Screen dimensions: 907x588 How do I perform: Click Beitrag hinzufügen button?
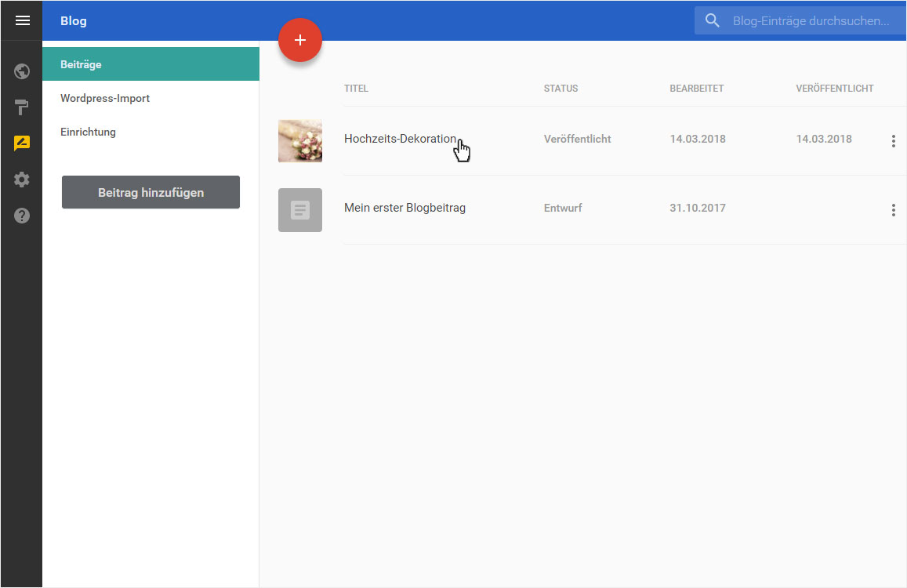151,192
